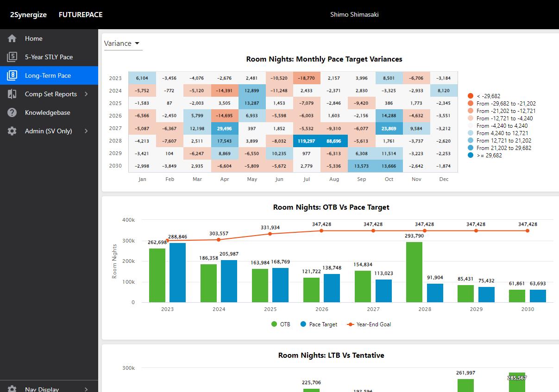The image size is (559, 392).
Task: Expand the Admin (SV Only) chevron
Action: pyautogui.click(x=86, y=131)
